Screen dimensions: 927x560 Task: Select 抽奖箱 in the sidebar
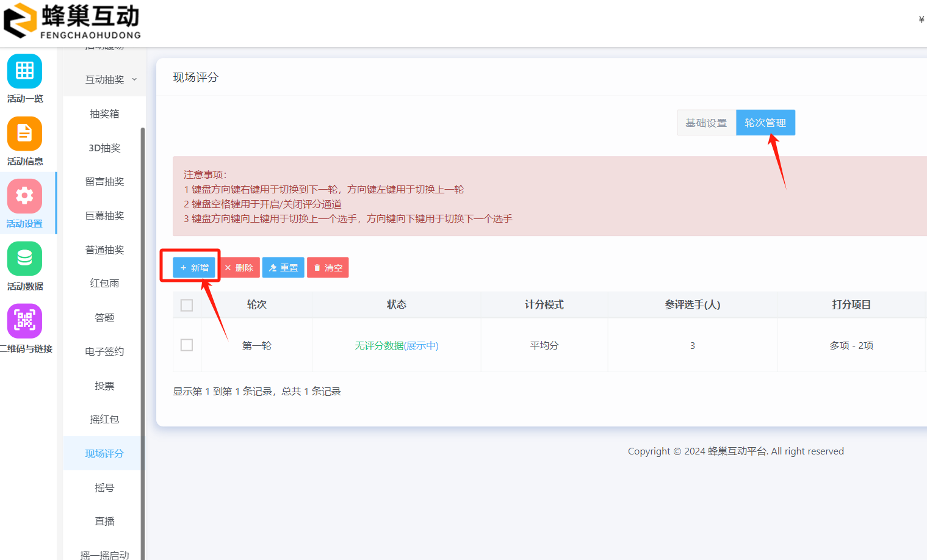[104, 114]
